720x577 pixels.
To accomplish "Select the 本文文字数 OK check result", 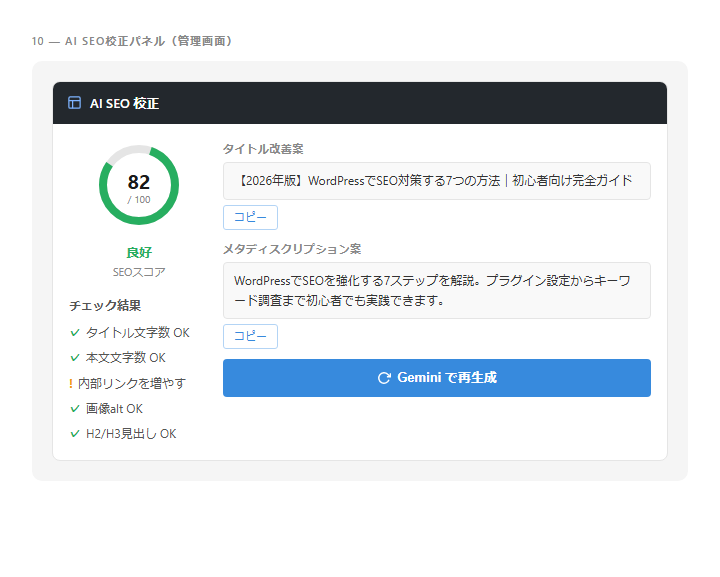I will (x=118, y=358).
